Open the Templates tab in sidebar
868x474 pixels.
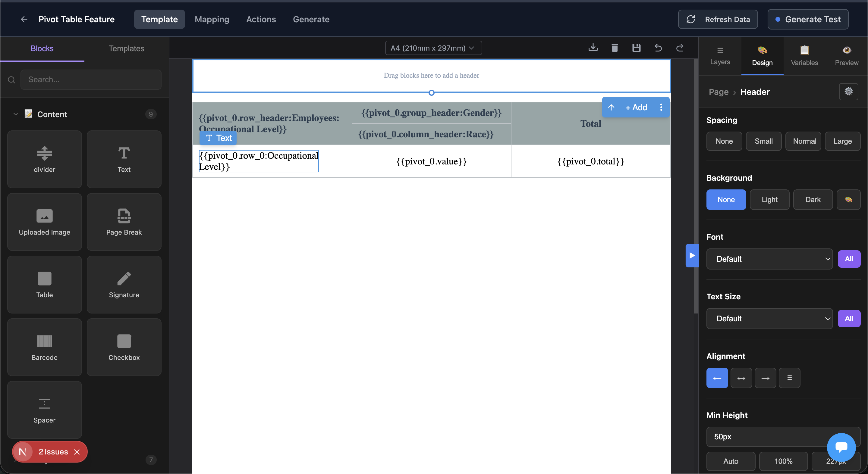126,48
